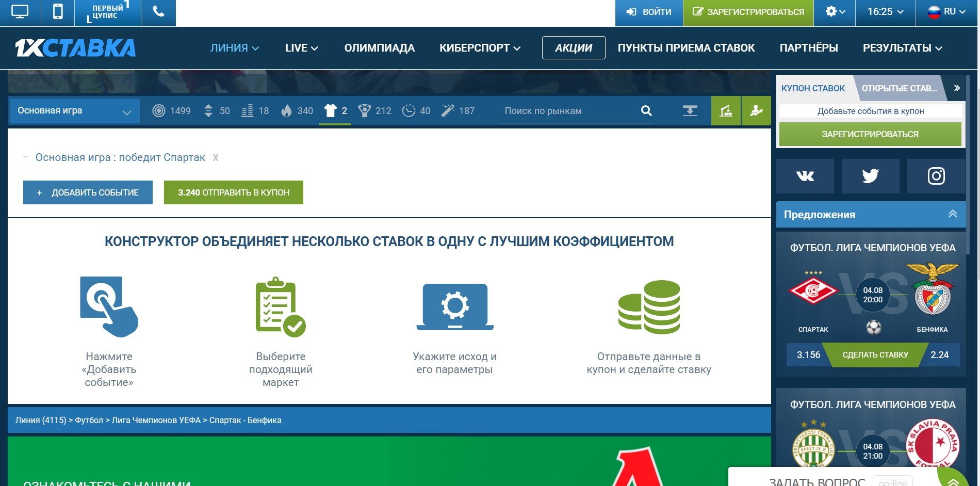
Task: Open the desktop application icon
Action: [x=20, y=12]
